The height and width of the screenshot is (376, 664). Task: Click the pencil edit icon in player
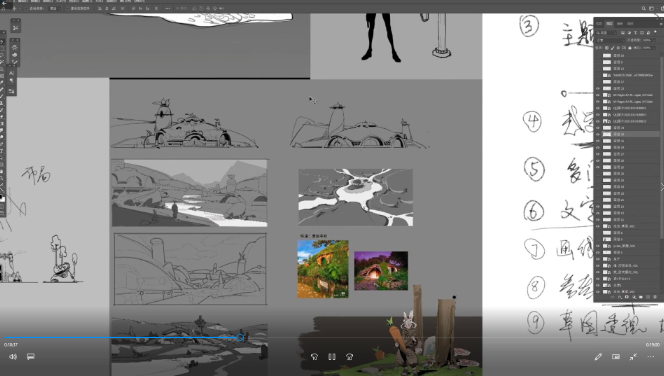598,357
